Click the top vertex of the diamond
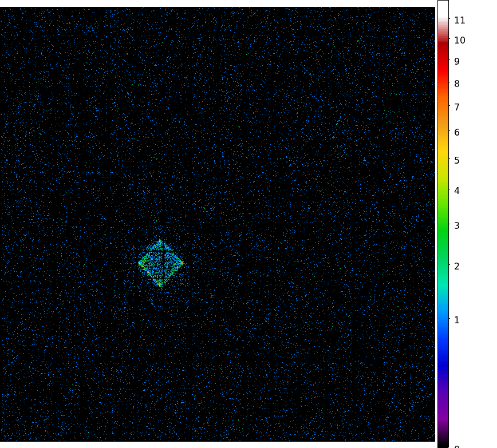 160,241
